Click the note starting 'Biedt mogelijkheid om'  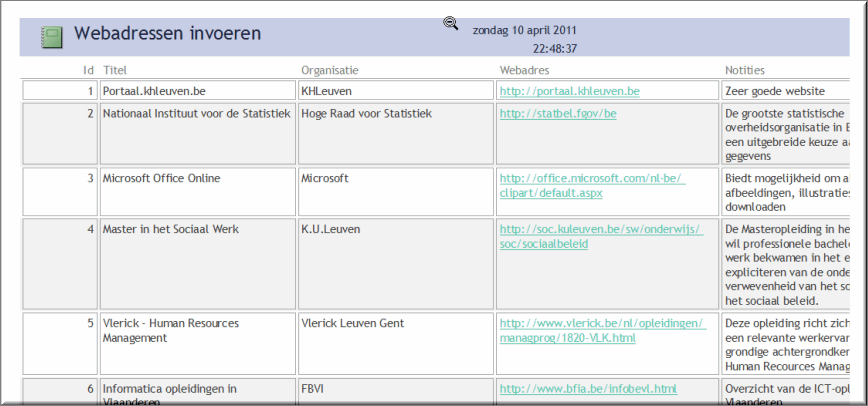click(786, 192)
